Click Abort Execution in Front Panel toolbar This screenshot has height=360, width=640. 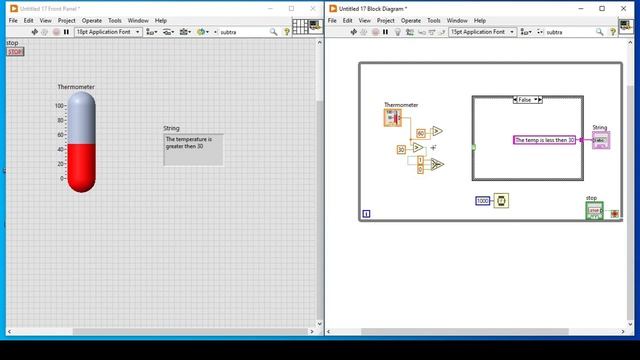coord(56,32)
